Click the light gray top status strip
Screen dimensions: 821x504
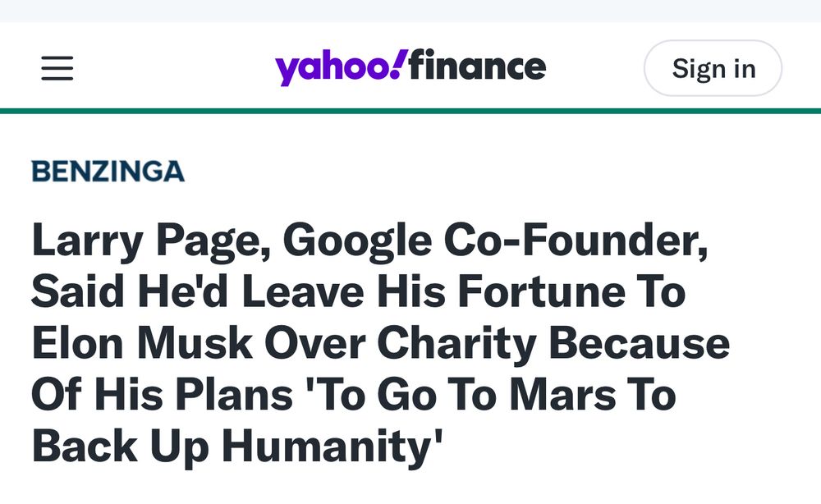[x=410, y=10]
